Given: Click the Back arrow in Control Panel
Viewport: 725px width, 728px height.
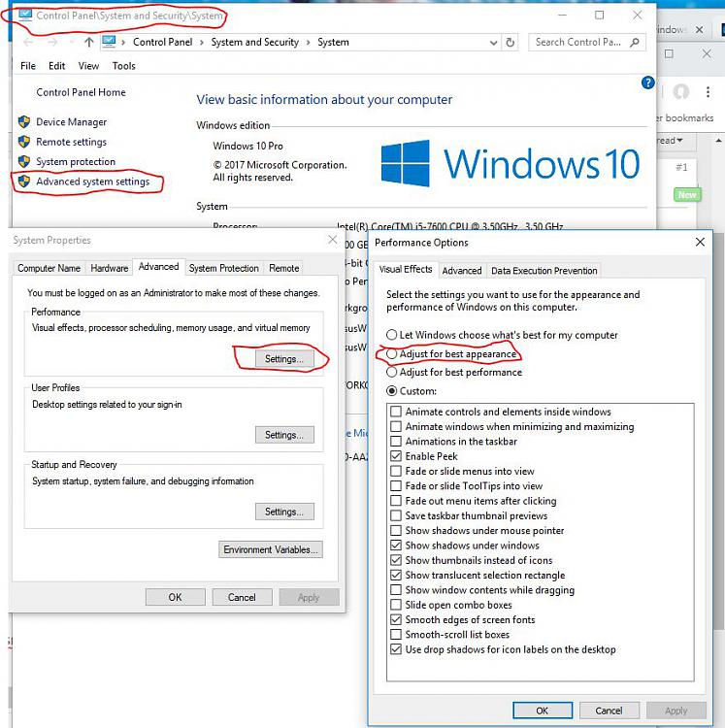Looking at the screenshot, I should pos(28,43).
